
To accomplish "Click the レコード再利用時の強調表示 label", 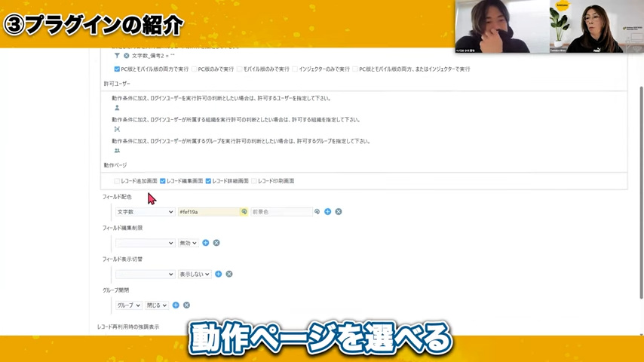I will click(x=128, y=327).
